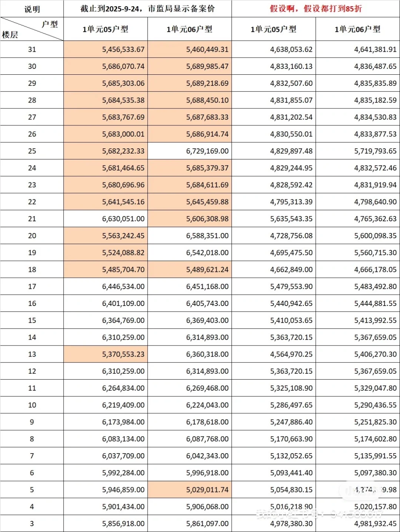Click highlighted cell 5,370,553.23
This screenshot has height=532, width=400.
(106, 354)
